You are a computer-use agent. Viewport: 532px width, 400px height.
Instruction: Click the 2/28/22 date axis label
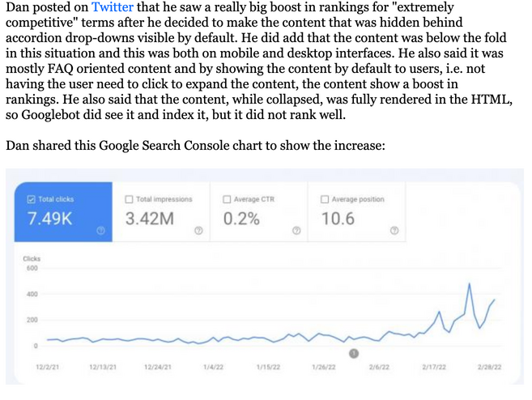489,367
